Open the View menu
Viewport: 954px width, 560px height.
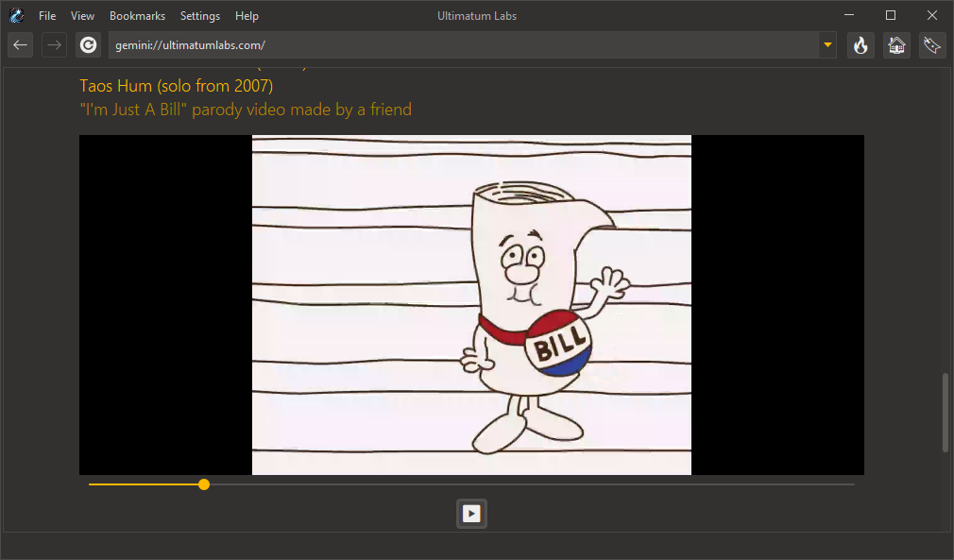click(82, 16)
